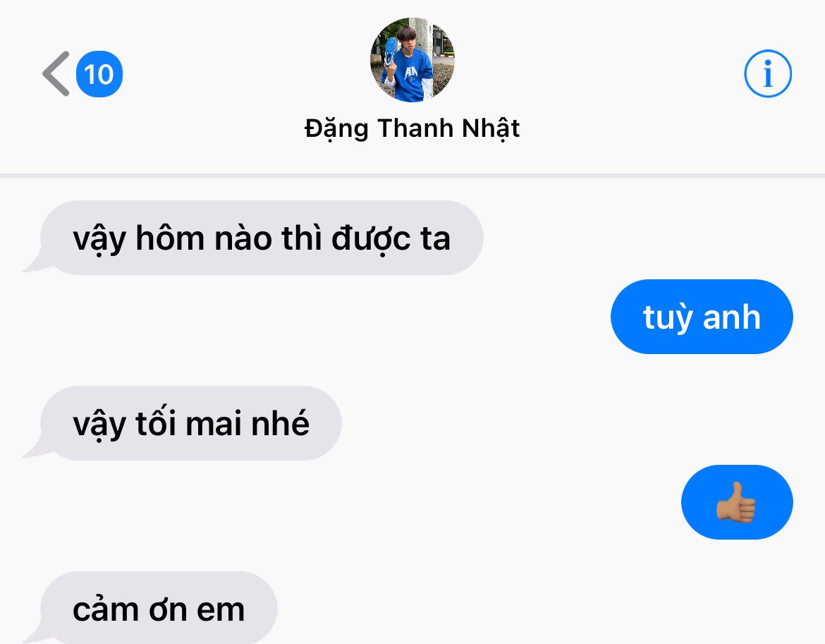Screen dimensions: 825x644
Task: Tap the unread count badge showing 10
Action: tap(99, 73)
